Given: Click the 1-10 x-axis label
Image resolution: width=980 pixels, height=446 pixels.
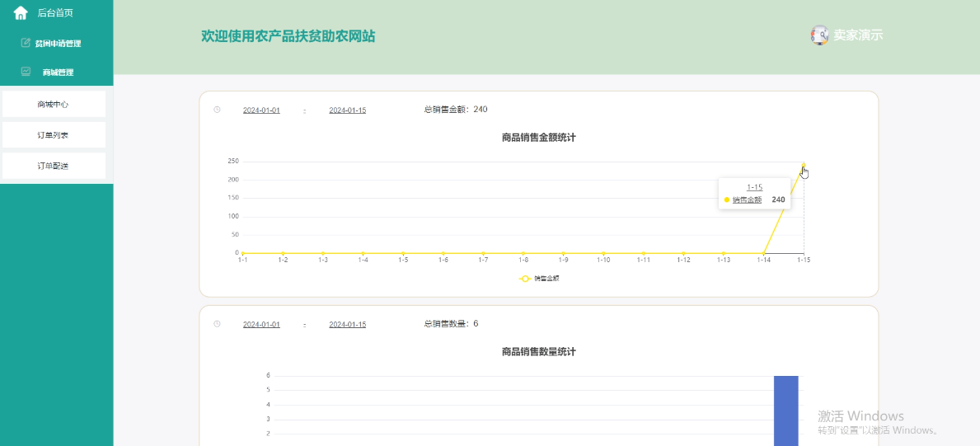Looking at the screenshot, I should pos(603,261).
